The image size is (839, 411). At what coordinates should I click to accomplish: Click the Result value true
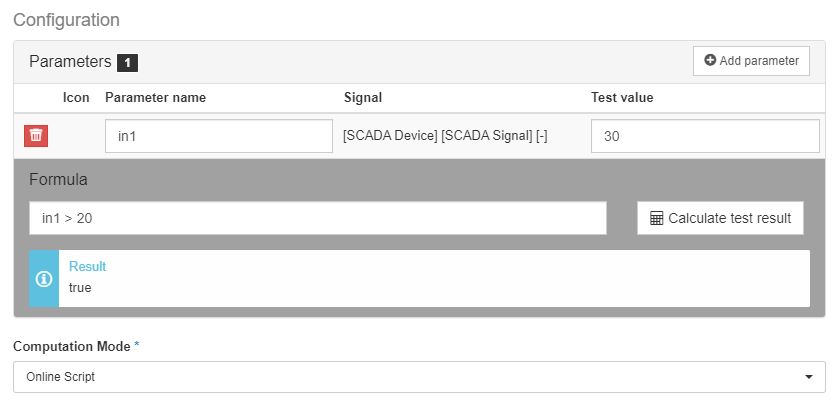pyautogui.click(x=82, y=288)
